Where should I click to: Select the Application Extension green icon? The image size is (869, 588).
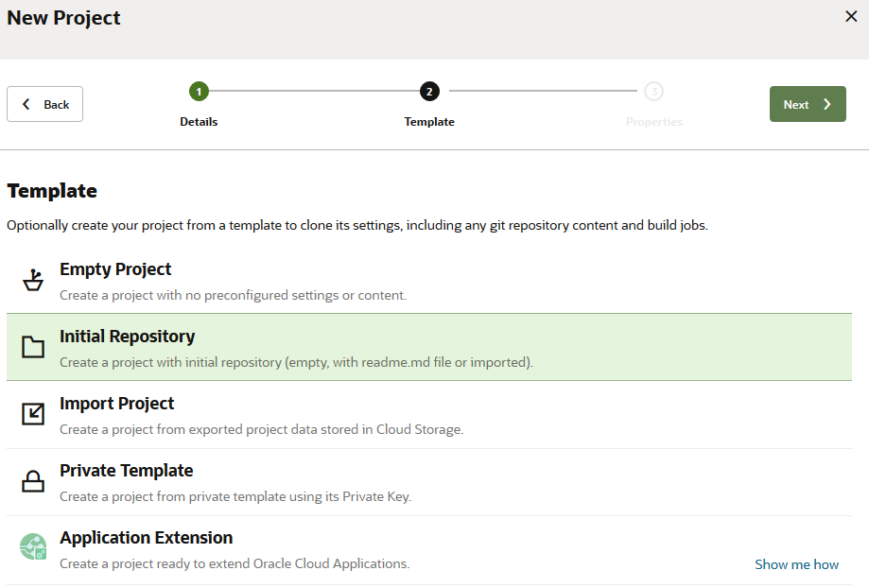coord(33,546)
